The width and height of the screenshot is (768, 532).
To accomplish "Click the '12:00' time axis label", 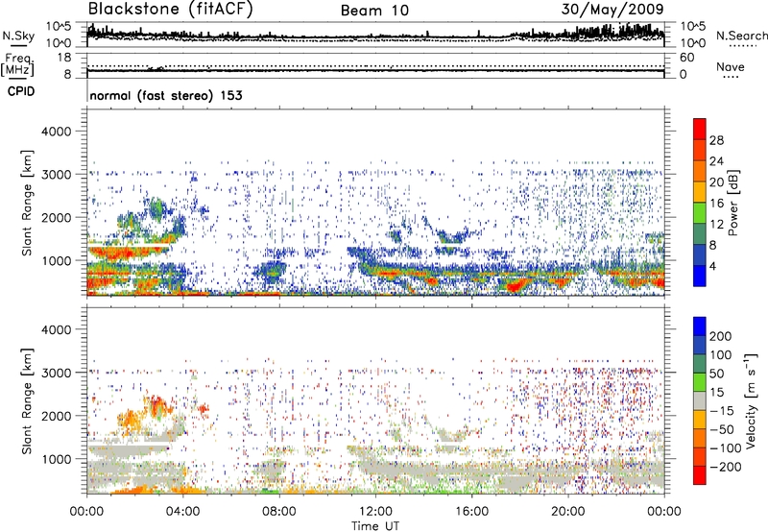I will coord(375,512).
